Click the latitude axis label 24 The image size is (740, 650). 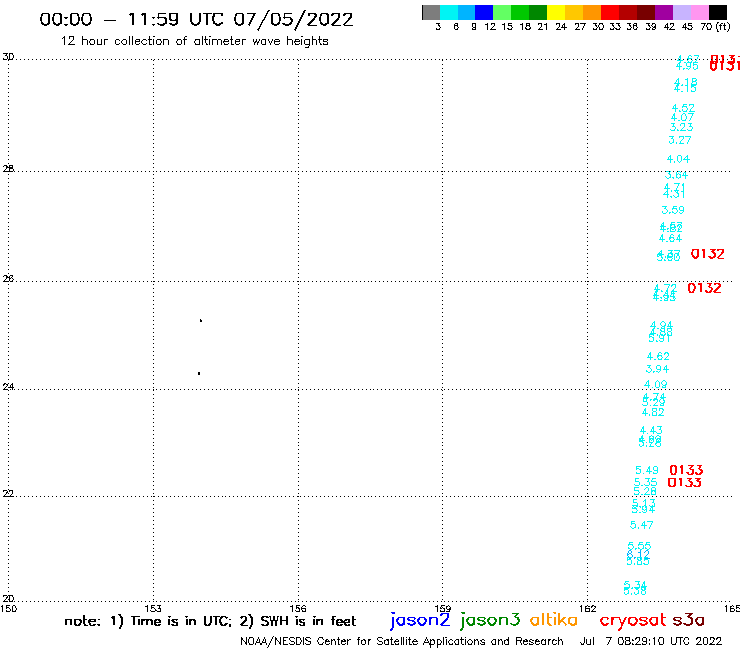(x=8, y=387)
